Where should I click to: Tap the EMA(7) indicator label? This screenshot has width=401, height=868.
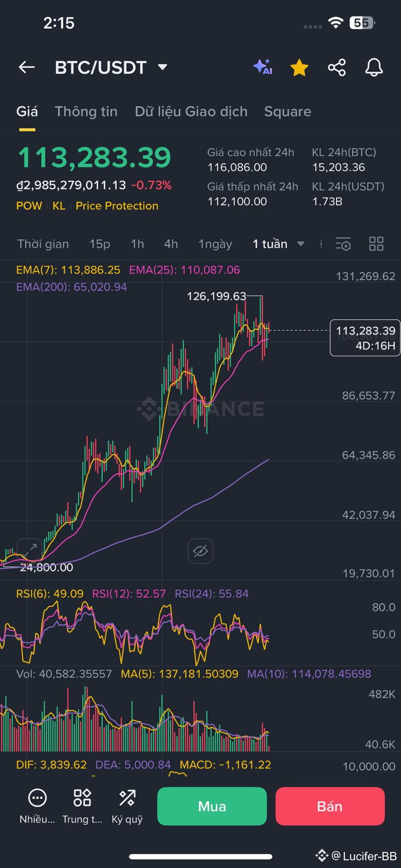point(68,270)
